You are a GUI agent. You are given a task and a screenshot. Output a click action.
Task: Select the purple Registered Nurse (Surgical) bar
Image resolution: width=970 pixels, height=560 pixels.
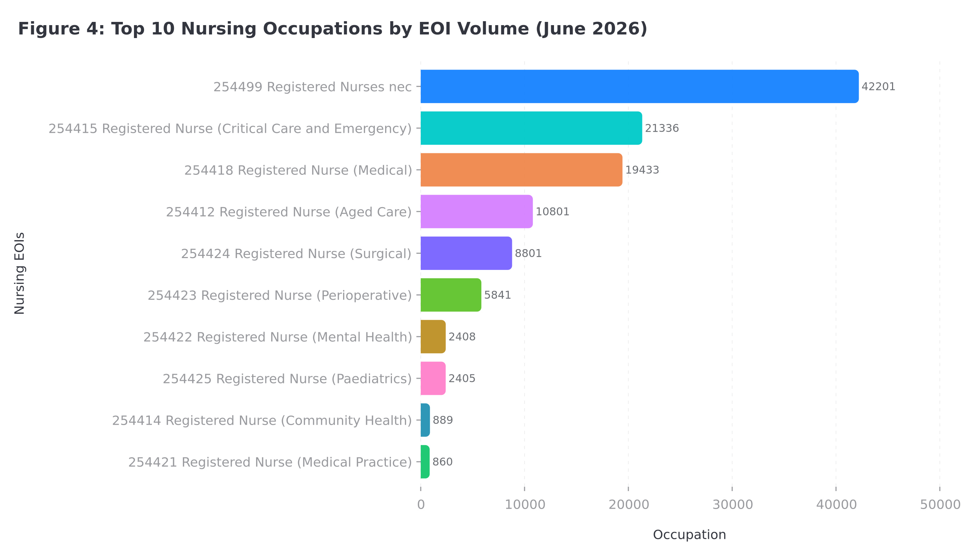pyautogui.click(x=466, y=253)
